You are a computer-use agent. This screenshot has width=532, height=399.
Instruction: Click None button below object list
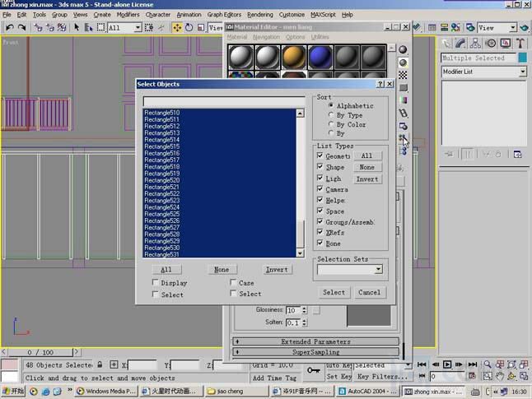(x=222, y=270)
